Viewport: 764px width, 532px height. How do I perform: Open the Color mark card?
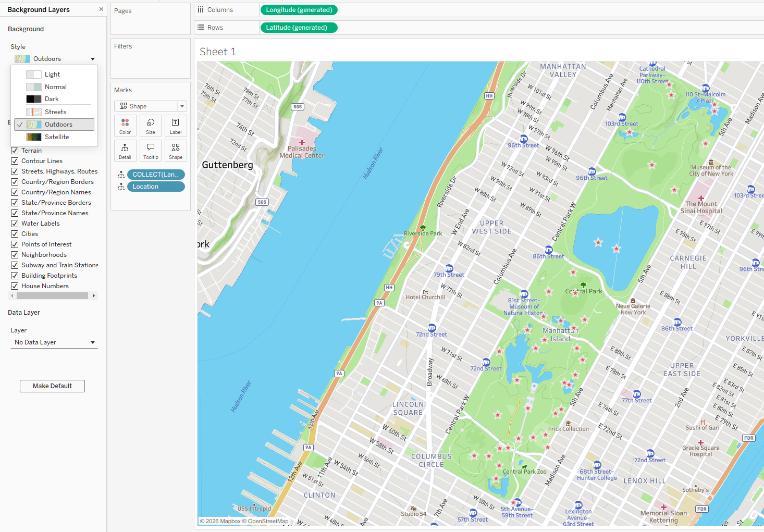[125, 126]
